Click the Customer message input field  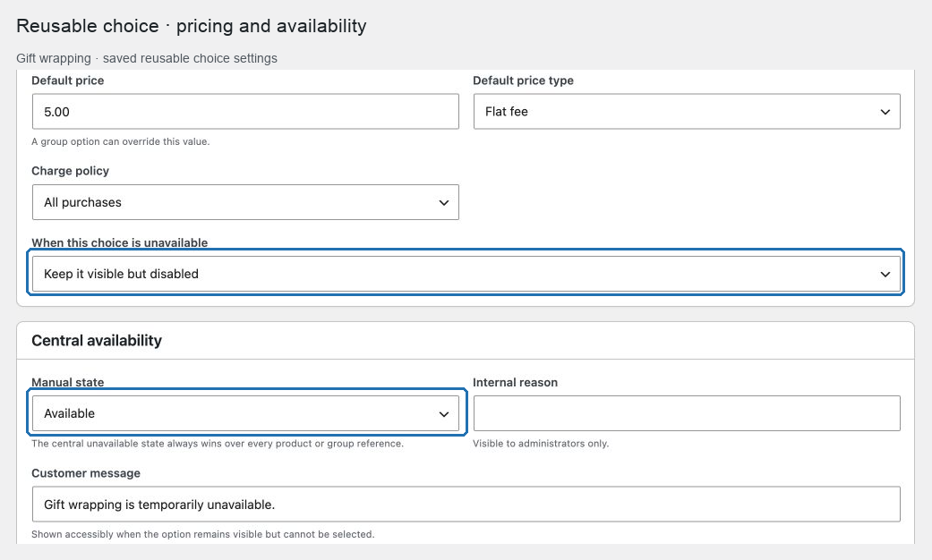pos(466,505)
